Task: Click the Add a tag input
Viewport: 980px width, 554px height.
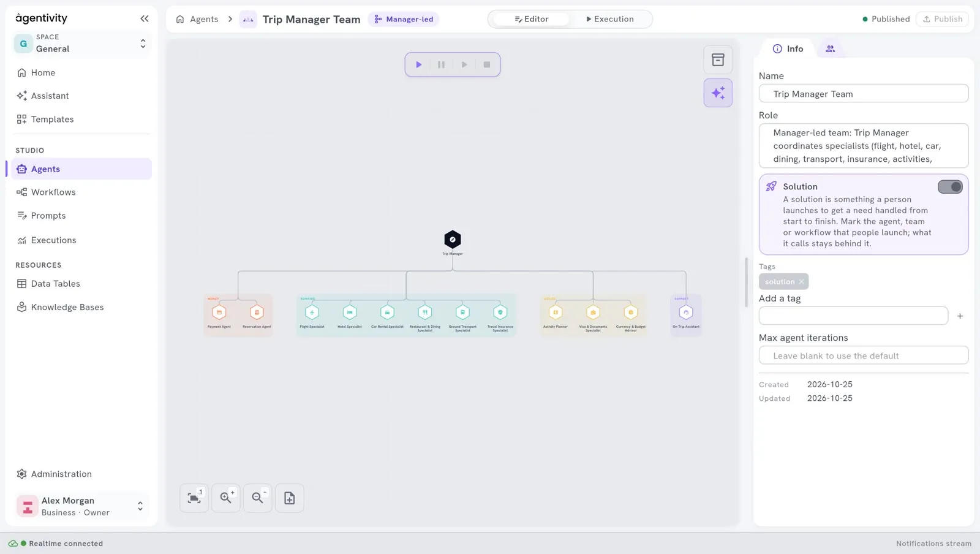Action: coord(853,316)
